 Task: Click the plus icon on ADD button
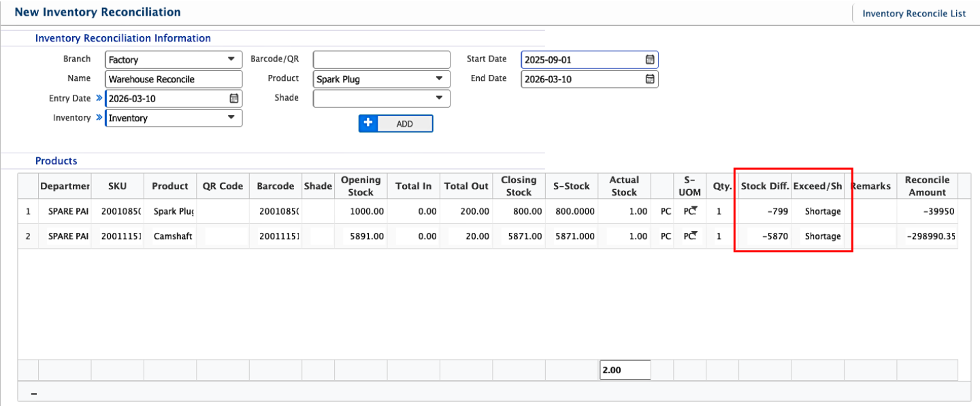coord(368,123)
